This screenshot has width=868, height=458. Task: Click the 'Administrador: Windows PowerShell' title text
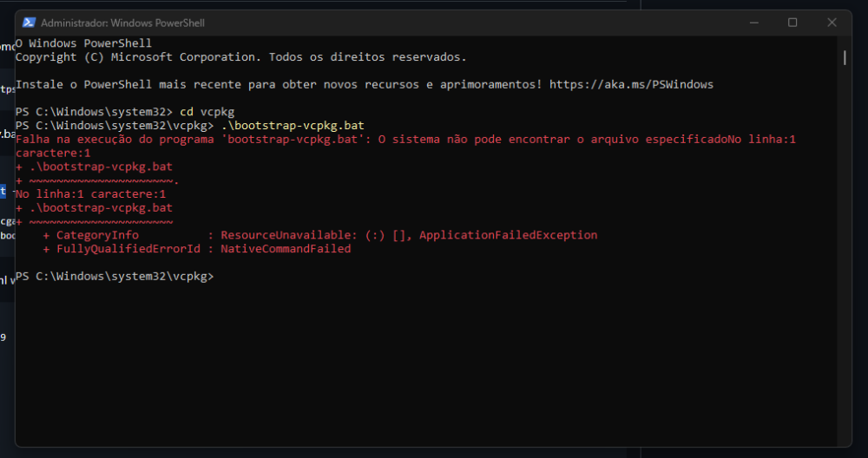[122, 23]
